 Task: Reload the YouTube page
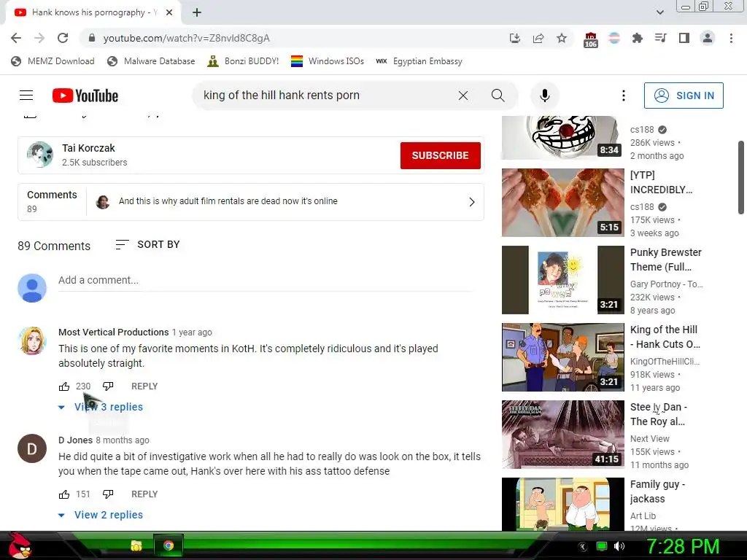[63, 38]
